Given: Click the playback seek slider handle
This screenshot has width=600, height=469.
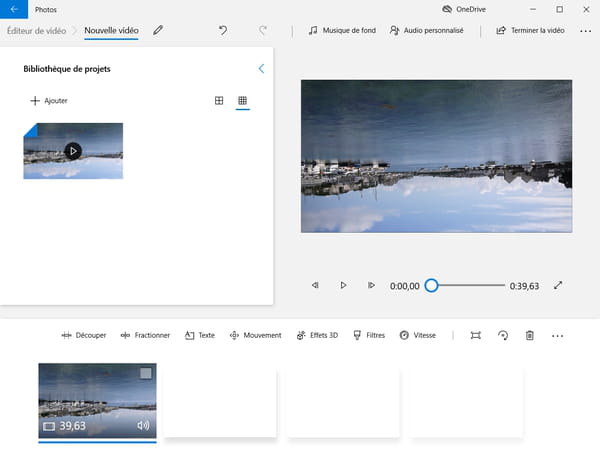Looking at the screenshot, I should coord(431,285).
